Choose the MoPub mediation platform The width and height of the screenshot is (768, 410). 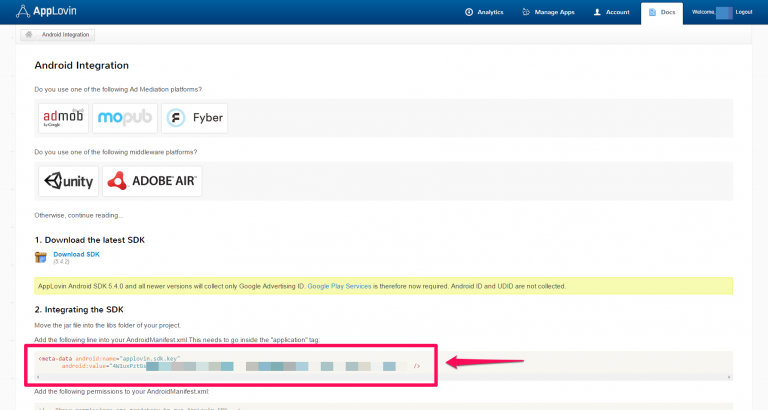[x=125, y=118]
